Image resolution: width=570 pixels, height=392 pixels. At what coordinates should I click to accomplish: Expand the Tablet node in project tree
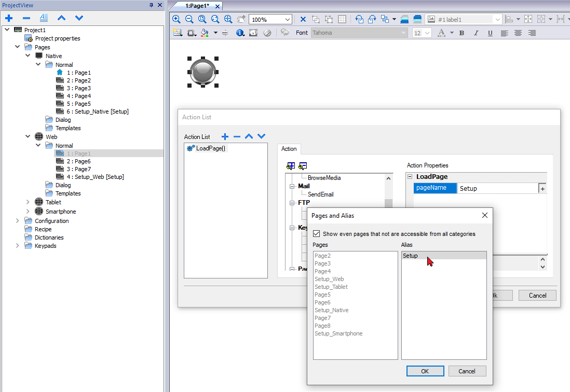coord(28,202)
